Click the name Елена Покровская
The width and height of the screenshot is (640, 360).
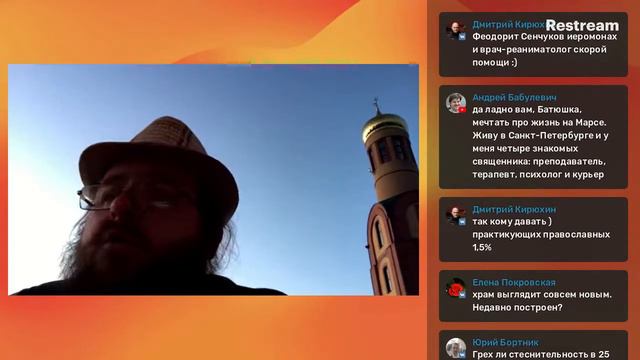(514, 282)
